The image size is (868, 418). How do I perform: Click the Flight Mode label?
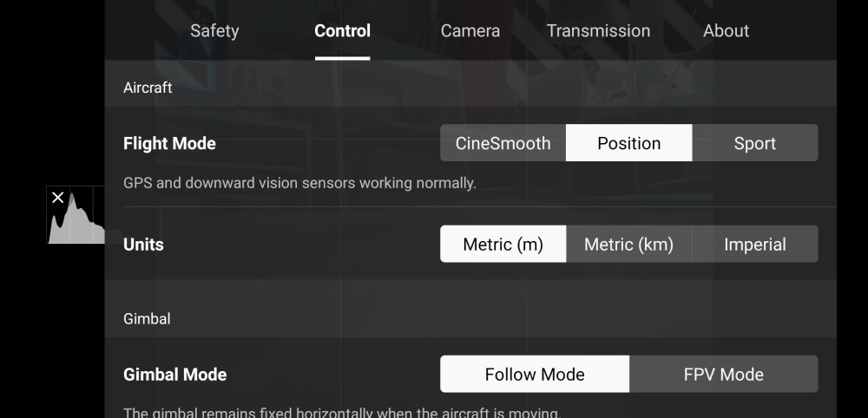[169, 143]
